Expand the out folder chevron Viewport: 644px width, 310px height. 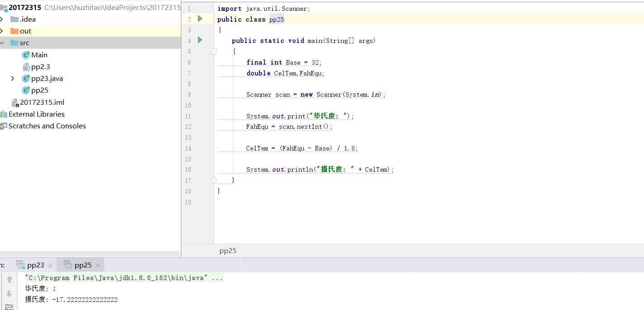click(2, 31)
